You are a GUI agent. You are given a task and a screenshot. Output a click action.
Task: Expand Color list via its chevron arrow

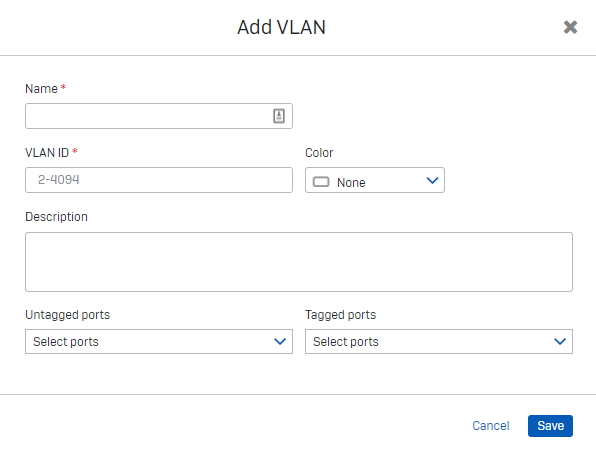point(433,180)
